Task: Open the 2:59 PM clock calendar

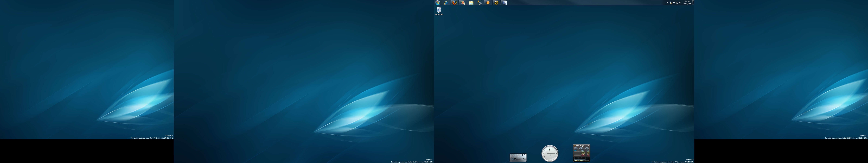Action: pyautogui.click(x=687, y=3)
